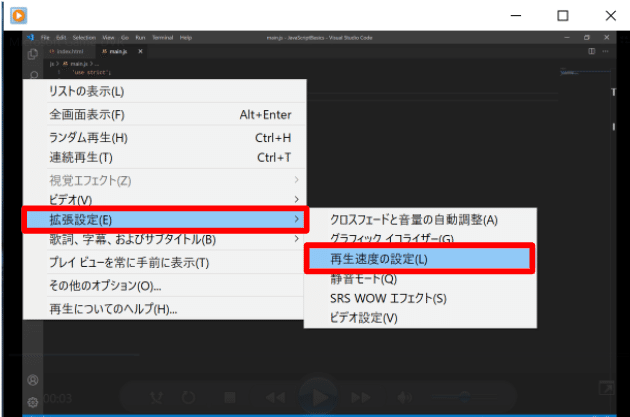Click the switch to library icon

pyautogui.click(x=606, y=388)
